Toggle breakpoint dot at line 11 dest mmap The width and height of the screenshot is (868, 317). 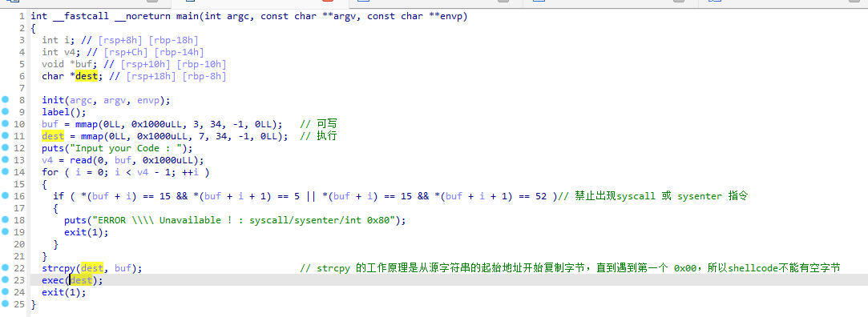coord(5,135)
